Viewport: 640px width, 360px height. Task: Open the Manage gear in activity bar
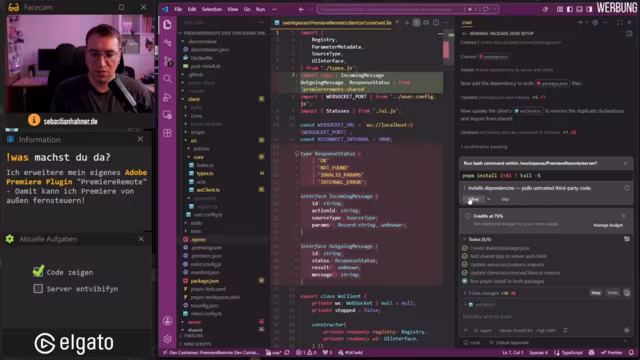pyautogui.click(x=167, y=339)
